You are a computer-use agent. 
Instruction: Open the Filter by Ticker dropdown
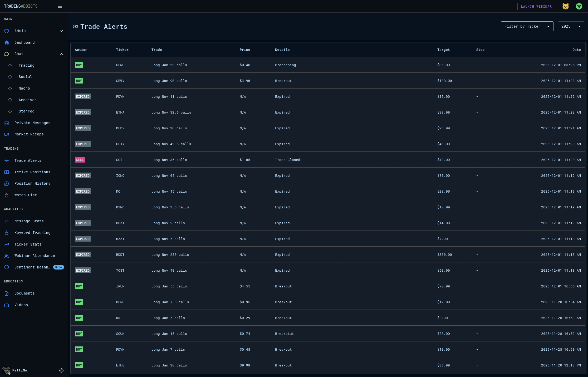point(527,26)
